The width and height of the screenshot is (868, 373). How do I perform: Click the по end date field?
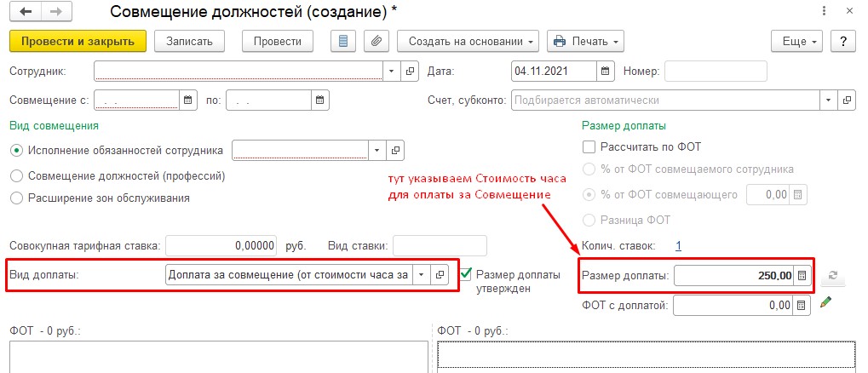tap(268, 100)
